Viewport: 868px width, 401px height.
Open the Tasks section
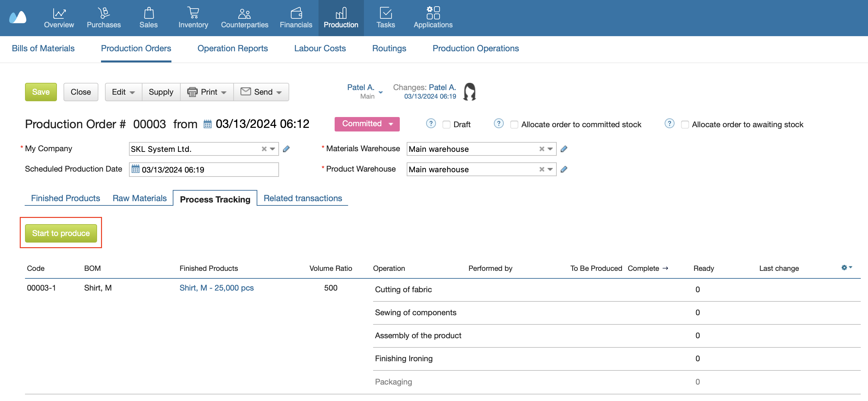click(x=386, y=18)
